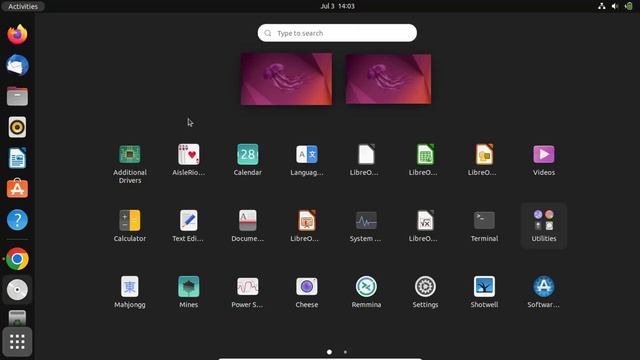Click the volume speaker icon in top bar
The image size is (640, 360).
(615, 6)
